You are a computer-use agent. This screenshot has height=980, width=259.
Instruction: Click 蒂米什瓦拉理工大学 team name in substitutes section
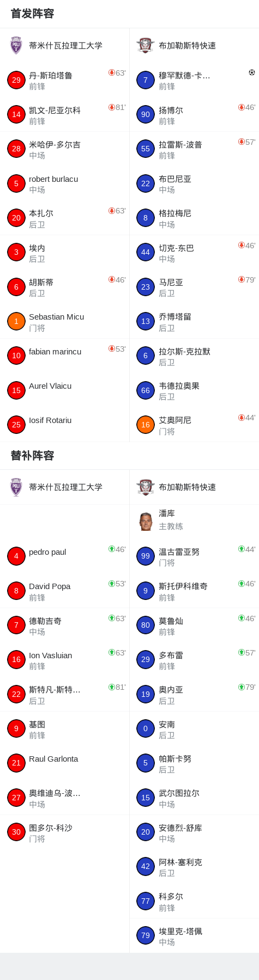tap(65, 487)
